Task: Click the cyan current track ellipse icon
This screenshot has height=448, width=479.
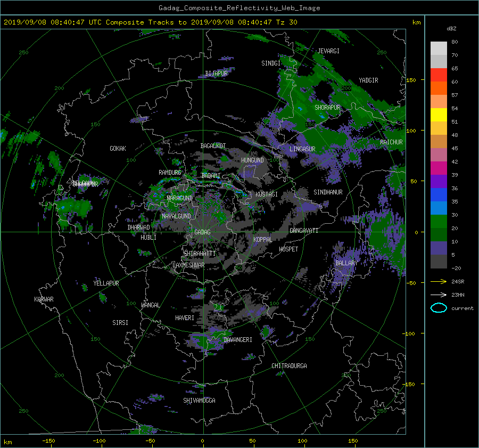Action: 439,308
